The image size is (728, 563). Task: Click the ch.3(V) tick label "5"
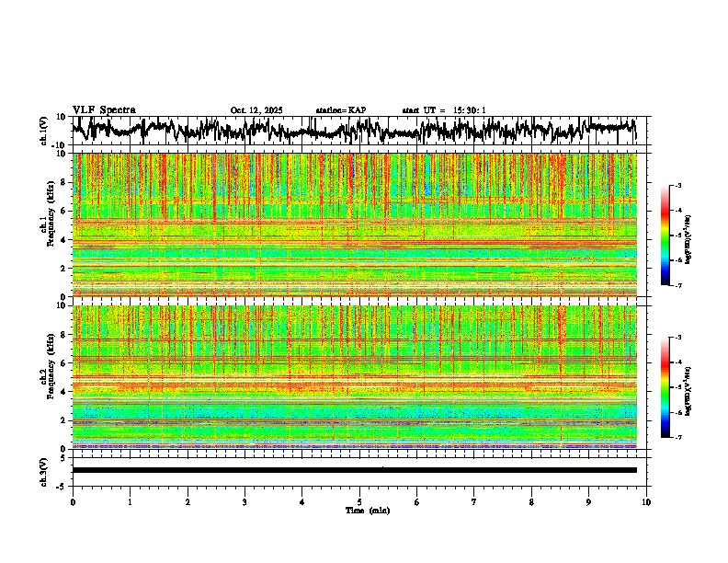pyautogui.click(x=64, y=458)
